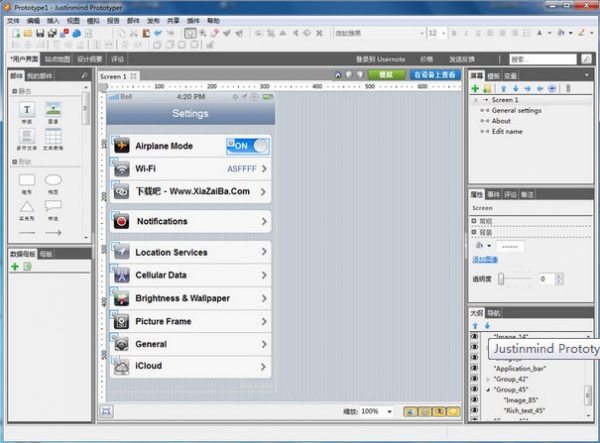The image size is (600, 443).
Task: Open the font size 12 dropdown
Action: click(443, 33)
